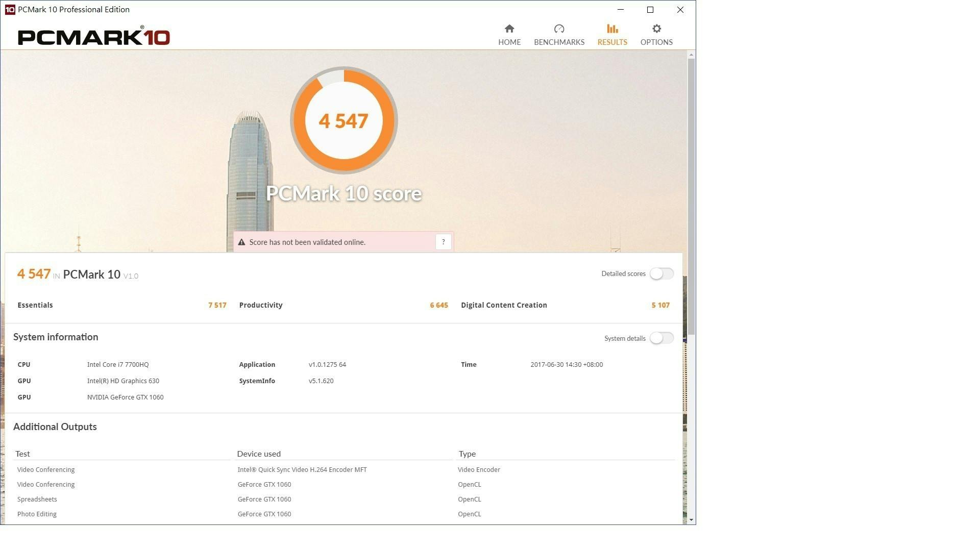Click the PCMark 10 score heading text
Image resolution: width=980 pixels, height=551 pixels.
click(344, 193)
